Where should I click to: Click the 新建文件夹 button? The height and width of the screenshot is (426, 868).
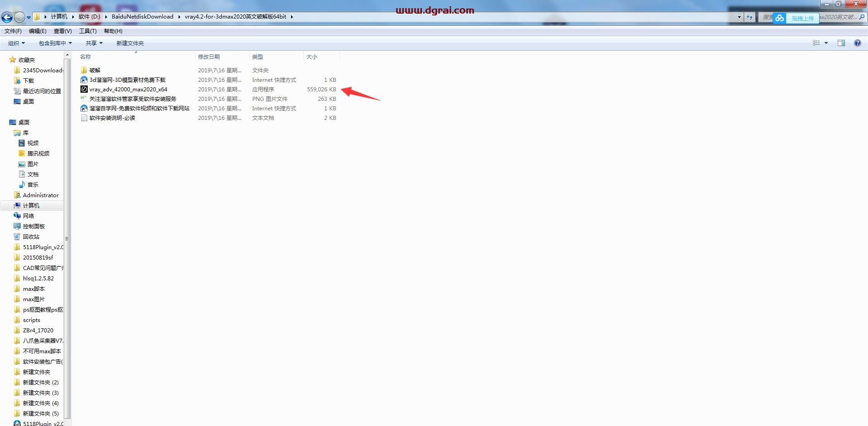pyautogui.click(x=130, y=43)
